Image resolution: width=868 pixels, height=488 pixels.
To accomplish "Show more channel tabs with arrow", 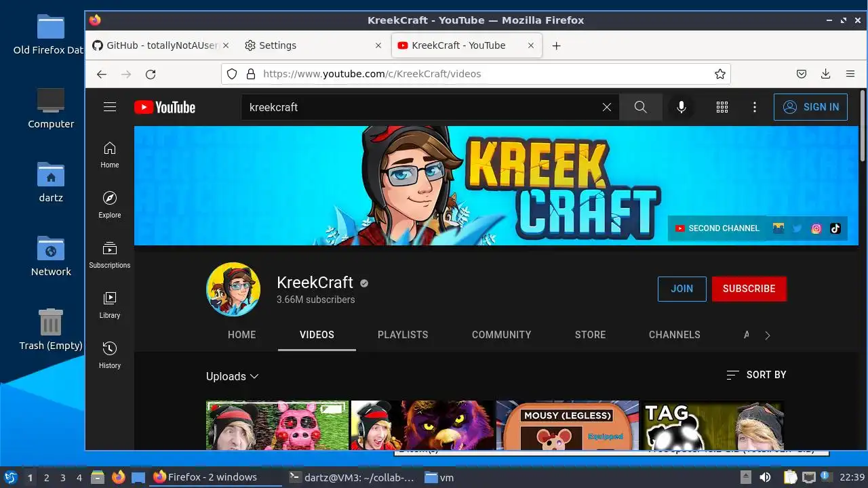I will pos(768,335).
